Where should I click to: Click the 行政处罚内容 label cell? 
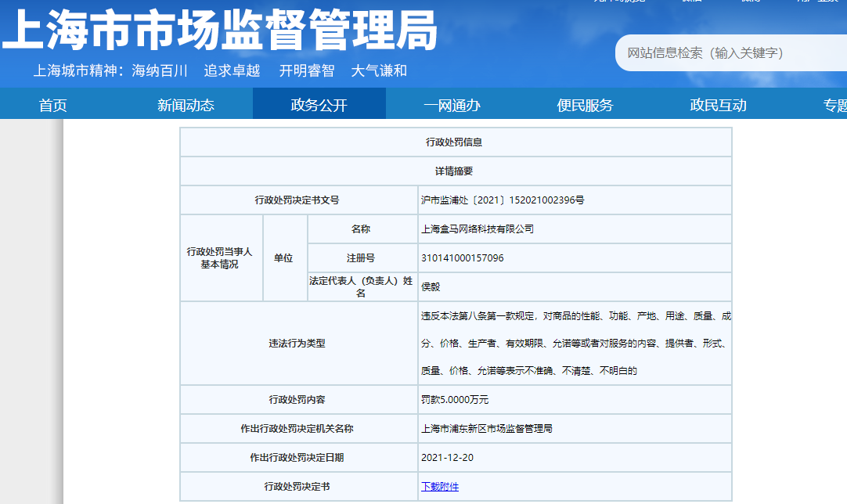[299, 400]
